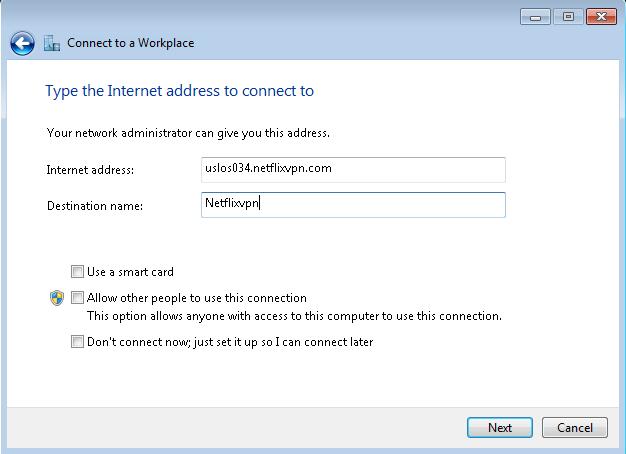Click the 'Internet address:' label
Image resolution: width=626 pixels, height=454 pixels.
point(90,170)
